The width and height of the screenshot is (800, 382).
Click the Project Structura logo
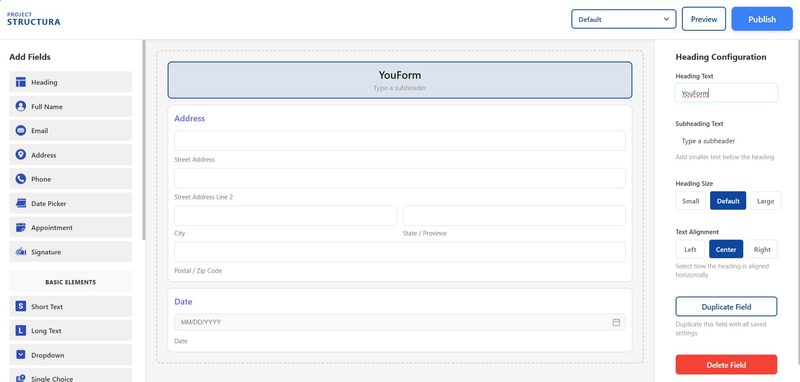coord(34,19)
